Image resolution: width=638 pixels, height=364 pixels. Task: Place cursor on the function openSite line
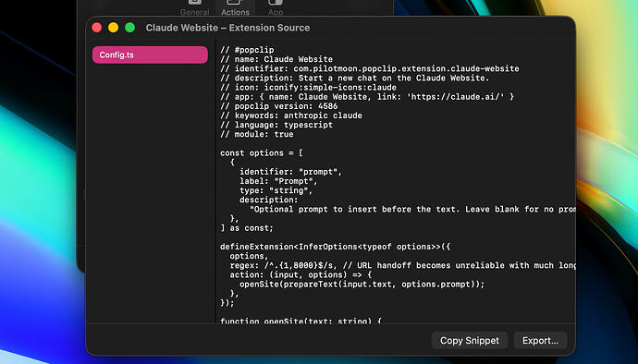point(301,321)
